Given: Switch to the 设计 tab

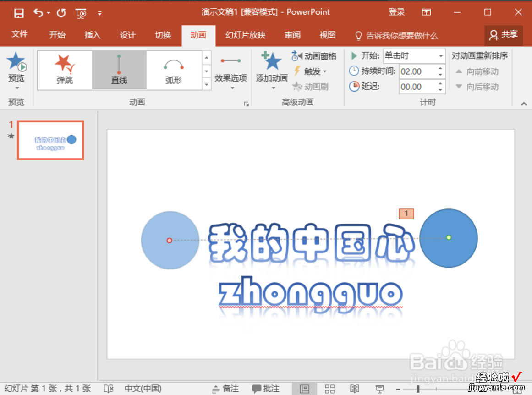Looking at the screenshot, I should coord(127,35).
